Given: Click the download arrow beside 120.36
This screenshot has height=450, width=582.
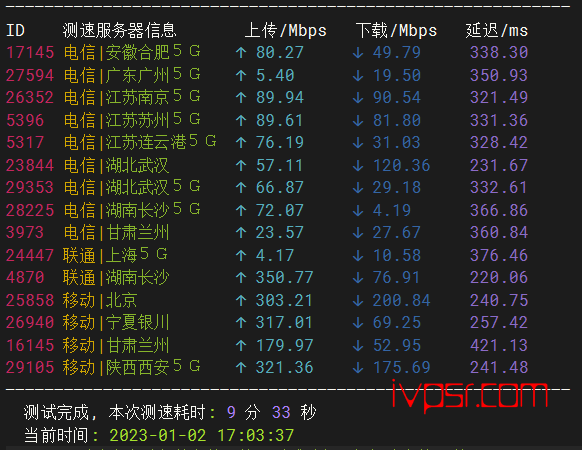Looking at the screenshot, I should pos(358,165).
